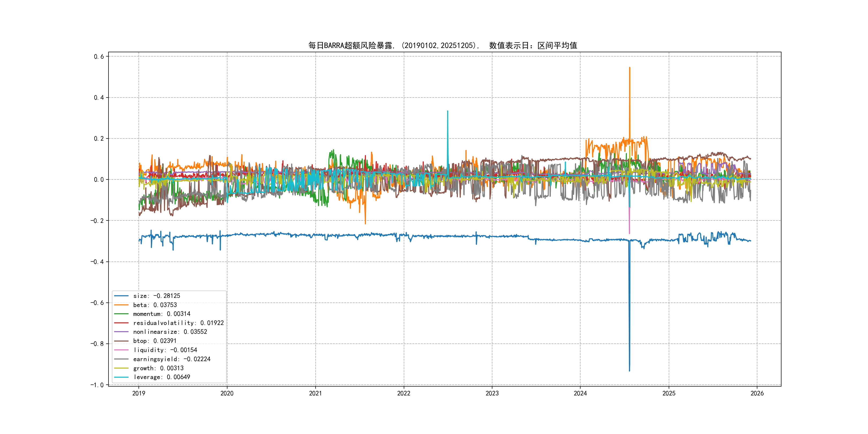Click the 2025 x-axis tick label
Screen dimensions: 868x434
pos(669,393)
